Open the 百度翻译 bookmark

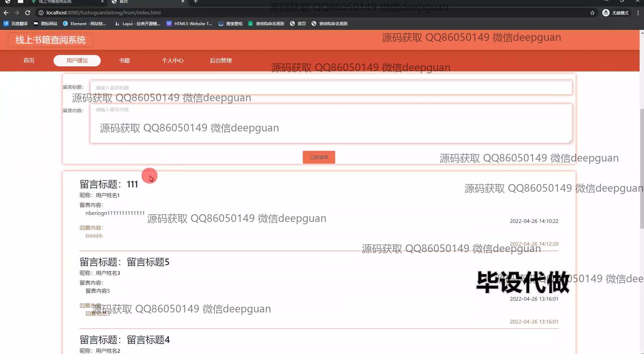(16, 23)
